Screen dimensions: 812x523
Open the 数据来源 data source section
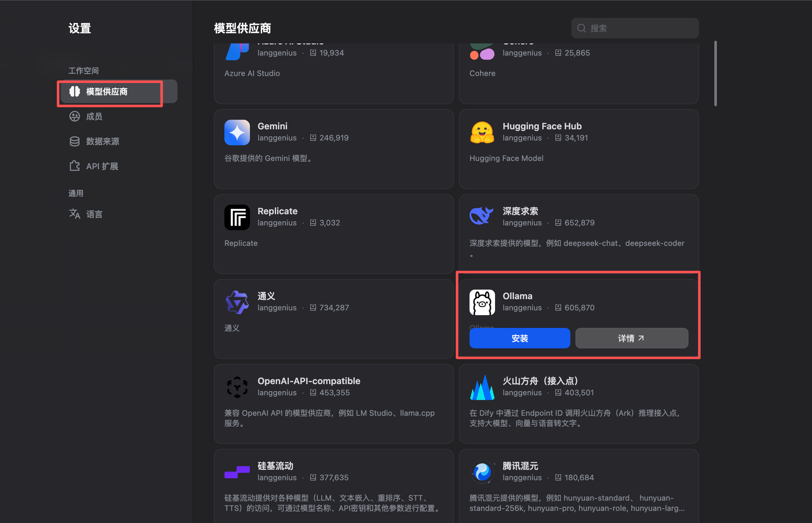[102, 141]
